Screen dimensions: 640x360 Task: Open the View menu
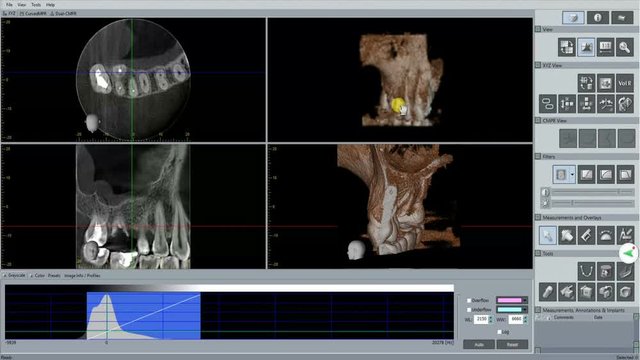[22, 5]
